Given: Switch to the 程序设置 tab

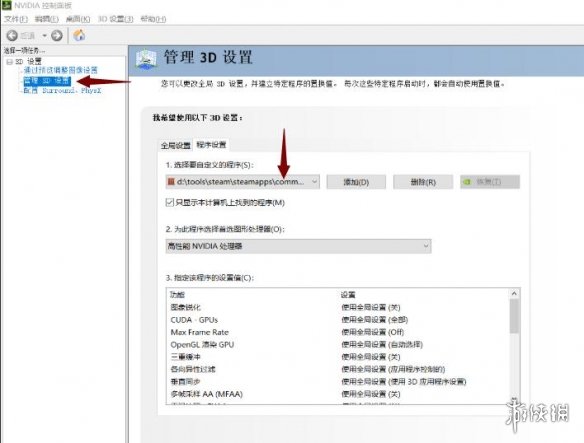Looking at the screenshot, I should pyautogui.click(x=211, y=145).
